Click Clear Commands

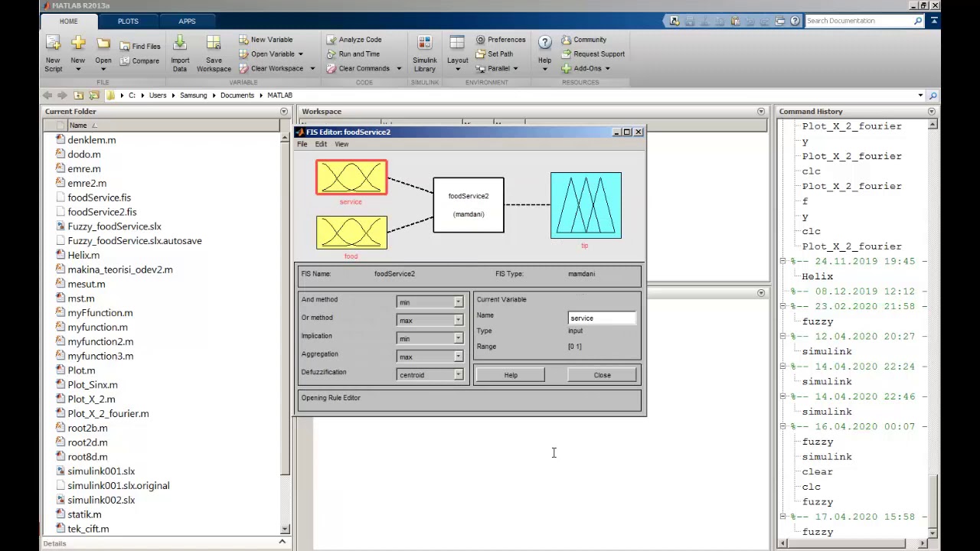coord(358,69)
